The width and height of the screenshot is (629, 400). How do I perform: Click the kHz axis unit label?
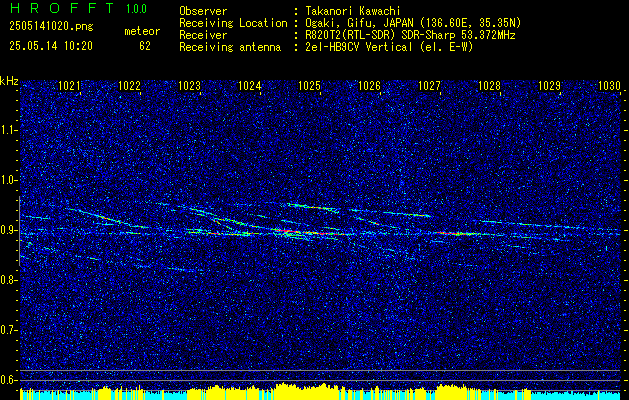9,81
